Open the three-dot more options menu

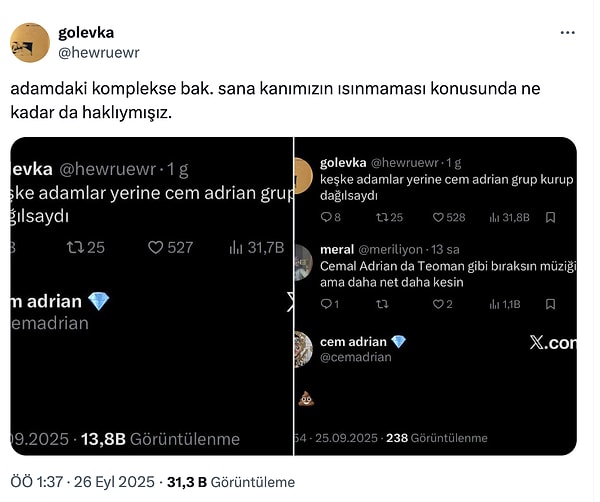click(568, 32)
